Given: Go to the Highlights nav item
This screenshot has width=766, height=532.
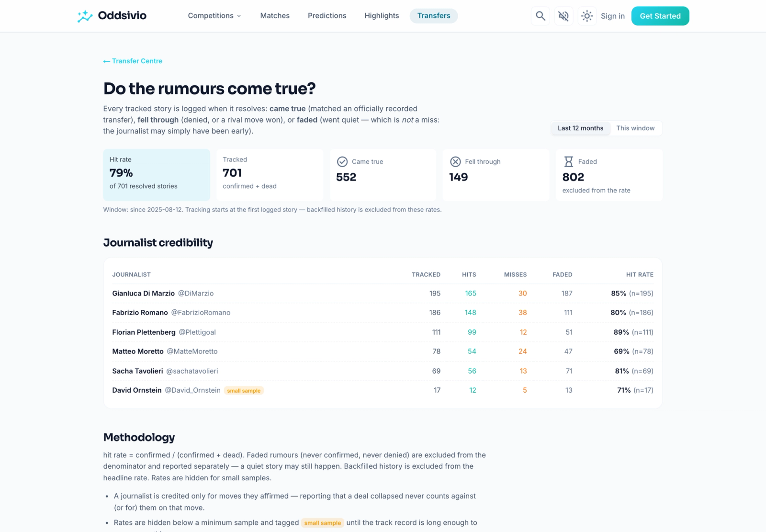Looking at the screenshot, I should (382, 16).
